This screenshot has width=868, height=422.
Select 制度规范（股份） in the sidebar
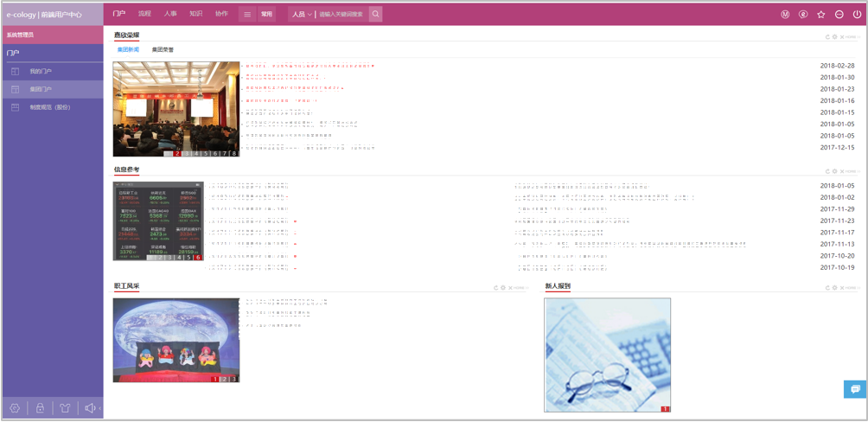pos(53,107)
